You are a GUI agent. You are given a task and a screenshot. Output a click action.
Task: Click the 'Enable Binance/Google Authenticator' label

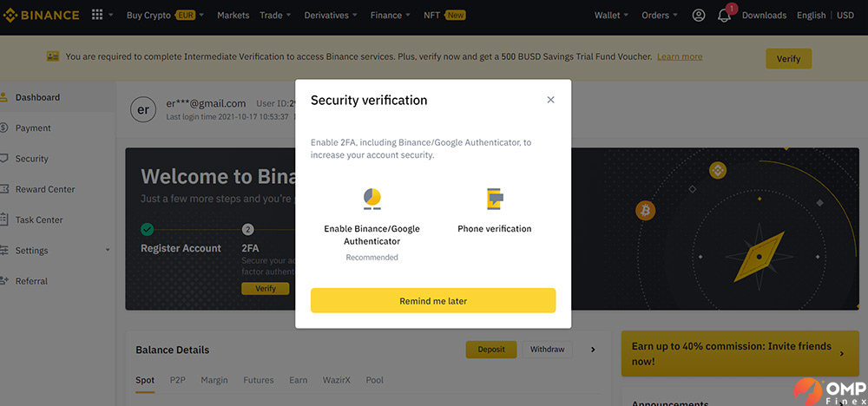pos(372,235)
